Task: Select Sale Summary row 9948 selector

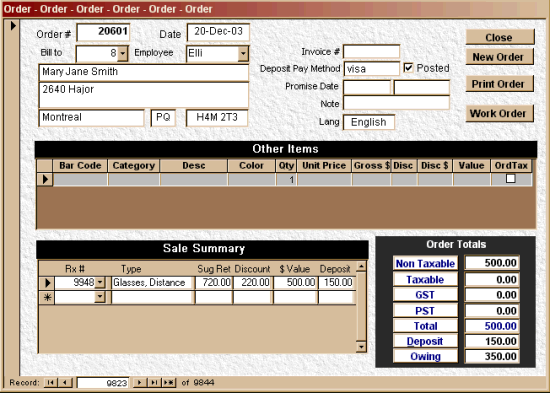Action: [47, 282]
